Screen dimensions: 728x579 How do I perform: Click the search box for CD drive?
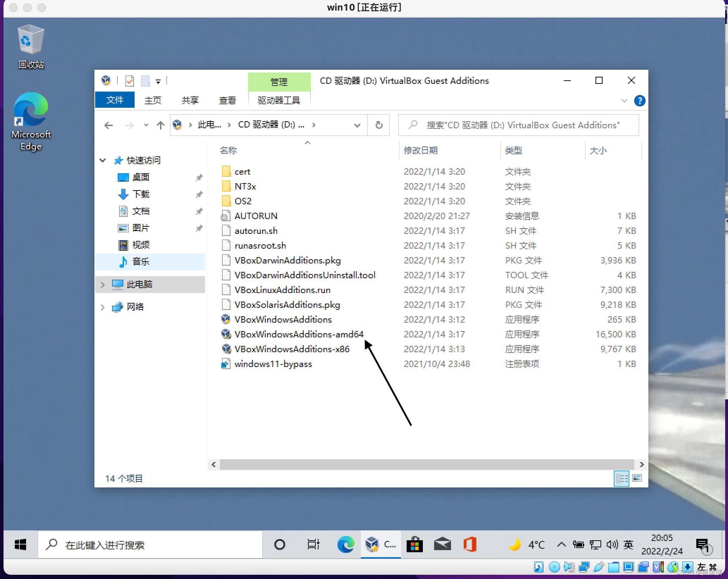(x=518, y=125)
